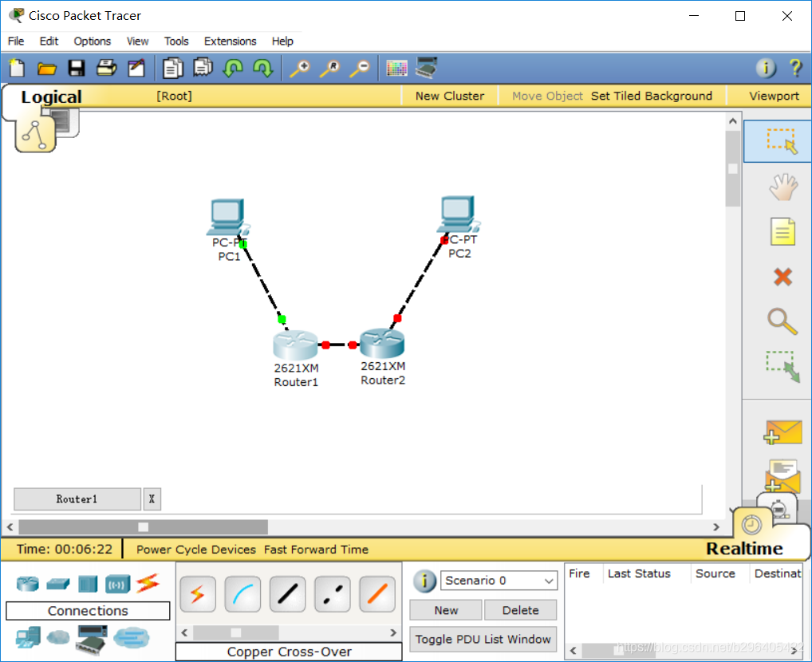
Task: Choose the Copper Straight-Through cable
Action: point(287,593)
